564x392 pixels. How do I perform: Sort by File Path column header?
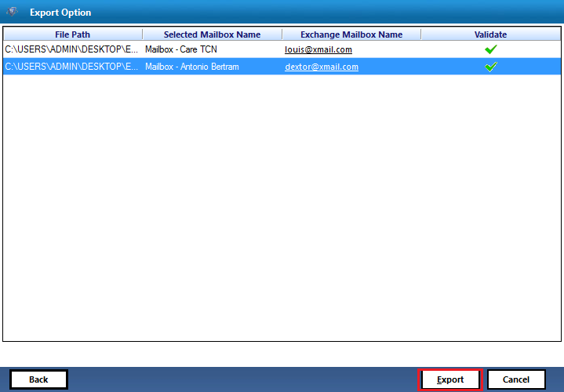point(73,34)
